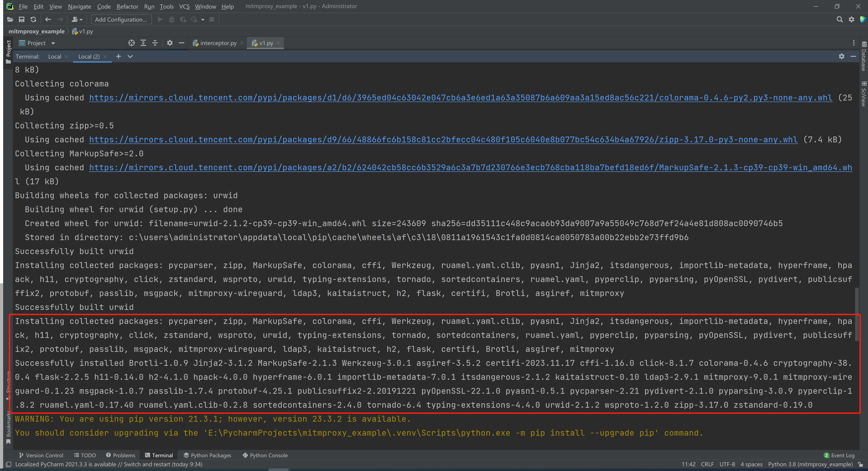
Task: Open Terminal panel settings gear
Action: click(x=841, y=56)
